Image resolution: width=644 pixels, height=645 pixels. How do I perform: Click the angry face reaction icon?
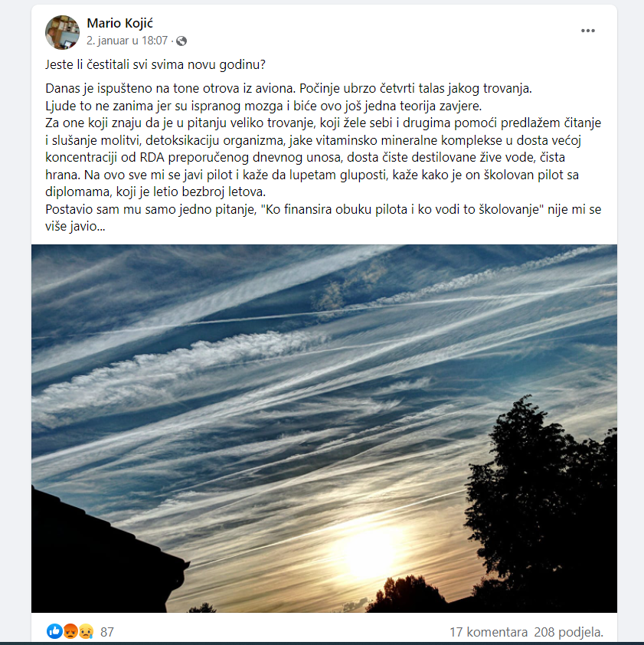point(70,631)
